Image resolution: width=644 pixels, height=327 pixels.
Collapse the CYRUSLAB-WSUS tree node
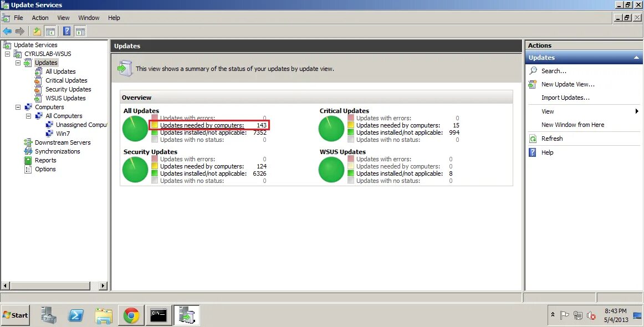point(7,54)
